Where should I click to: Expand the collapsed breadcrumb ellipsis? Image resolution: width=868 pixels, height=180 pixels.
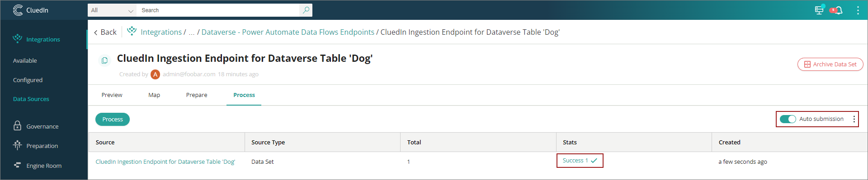click(x=192, y=32)
